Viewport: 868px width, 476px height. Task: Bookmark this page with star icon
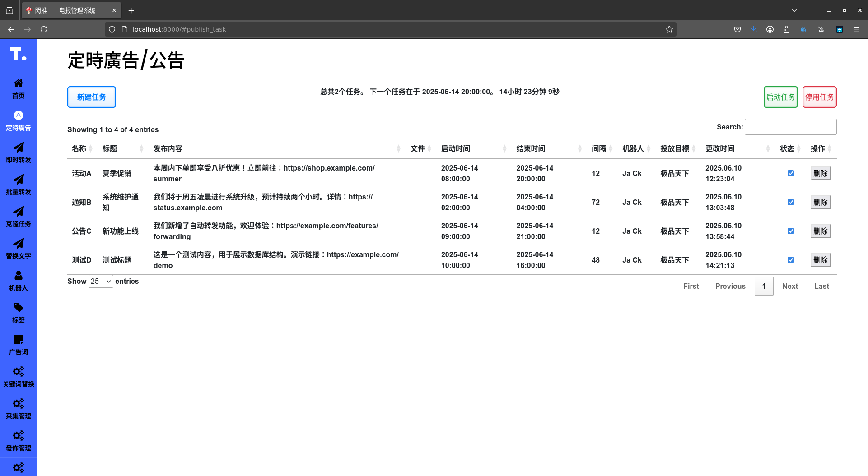(669, 29)
